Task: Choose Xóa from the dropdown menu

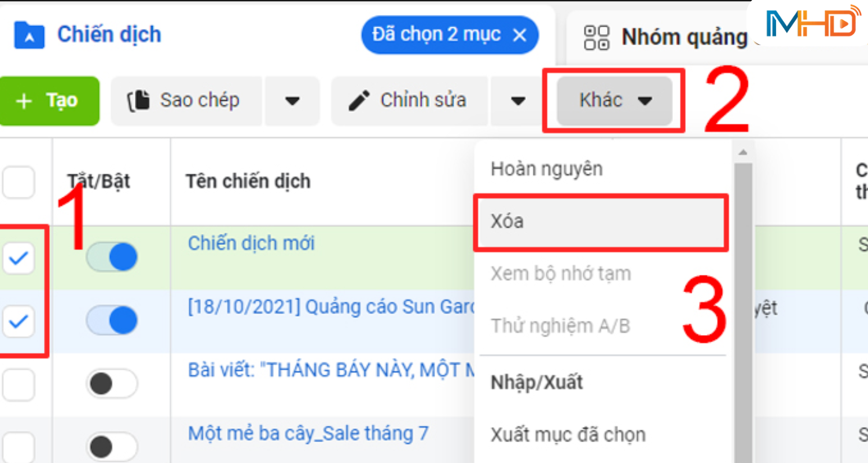Action: coord(601,222)
